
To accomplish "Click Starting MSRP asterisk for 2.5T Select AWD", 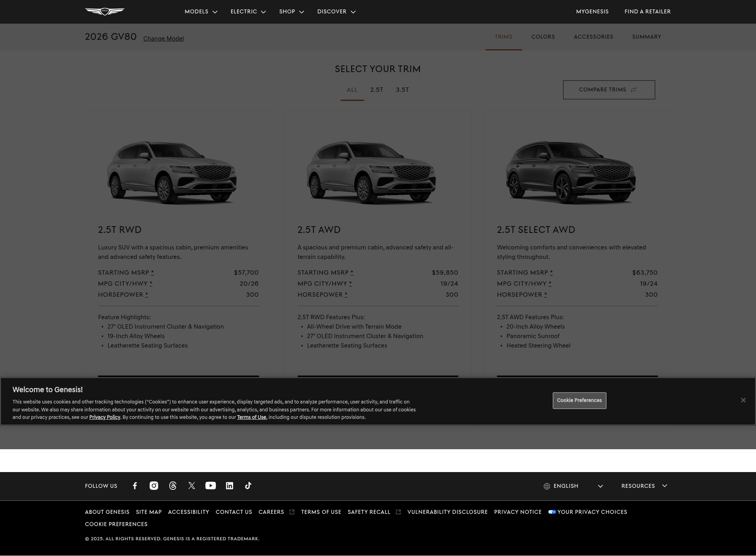I will point(551,273).
